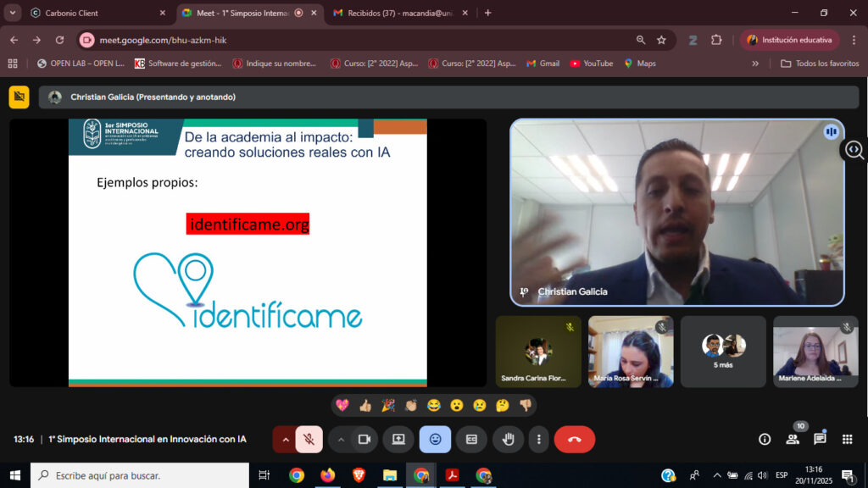Show the participants people panel

point(793,439)
